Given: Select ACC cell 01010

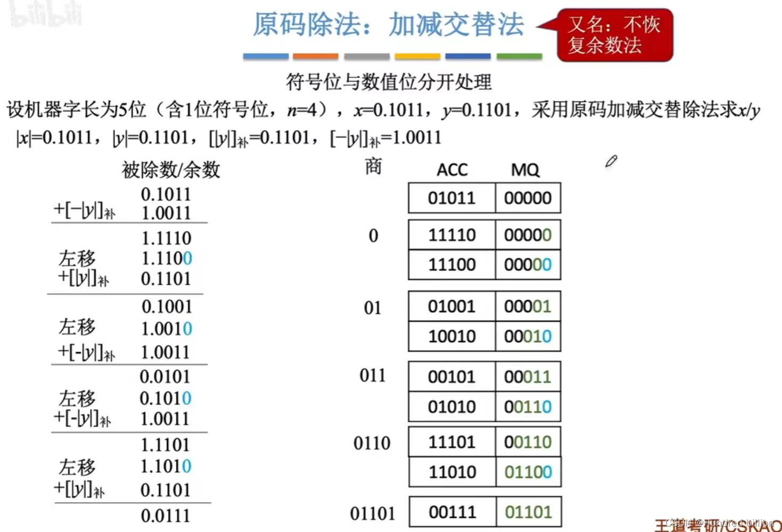Looking at the screenshot, I should pyautogui.click(x=452, y=406).
